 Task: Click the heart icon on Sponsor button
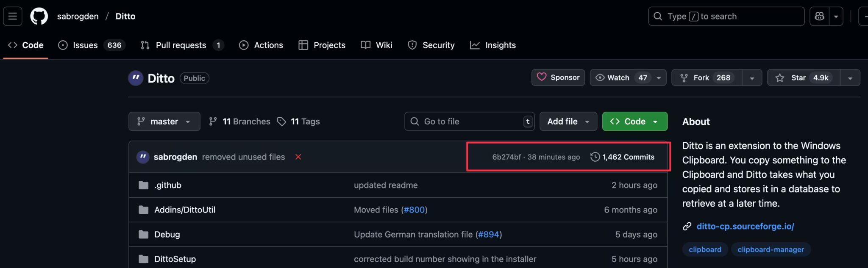pos(542,77)
